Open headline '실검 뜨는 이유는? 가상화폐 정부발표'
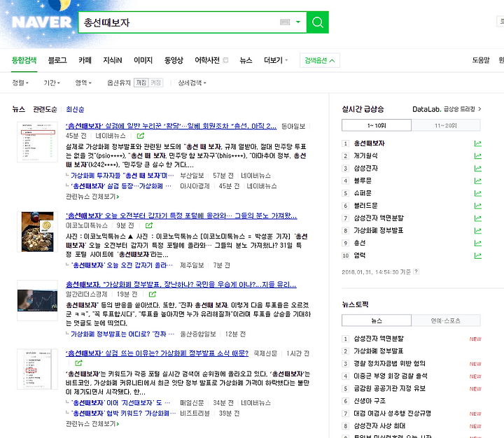 [157, 353]
